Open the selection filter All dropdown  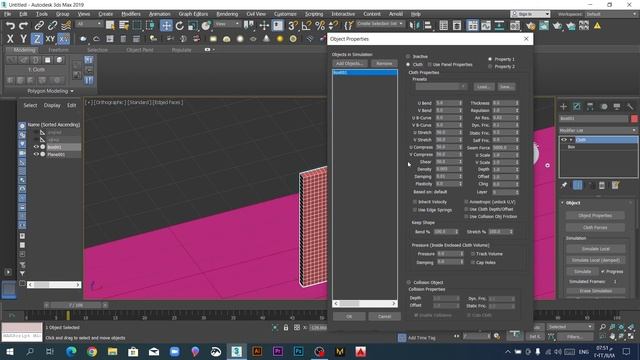89,24
